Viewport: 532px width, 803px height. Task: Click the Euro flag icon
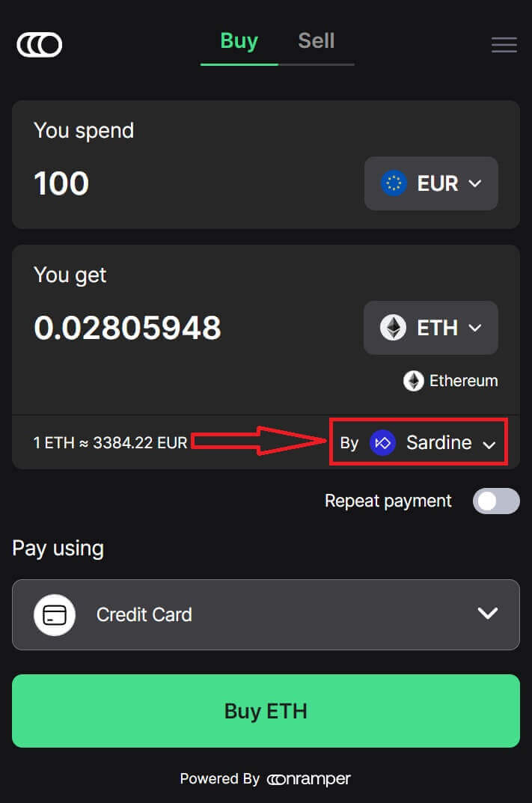tap(394, 183)
